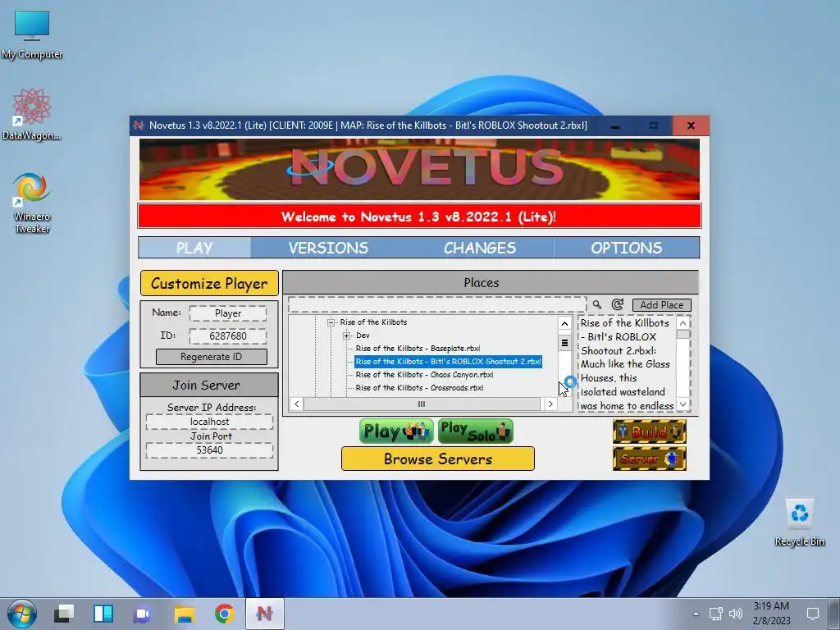
Task: Click the Browse Servers button
Action: click(438, 459)
